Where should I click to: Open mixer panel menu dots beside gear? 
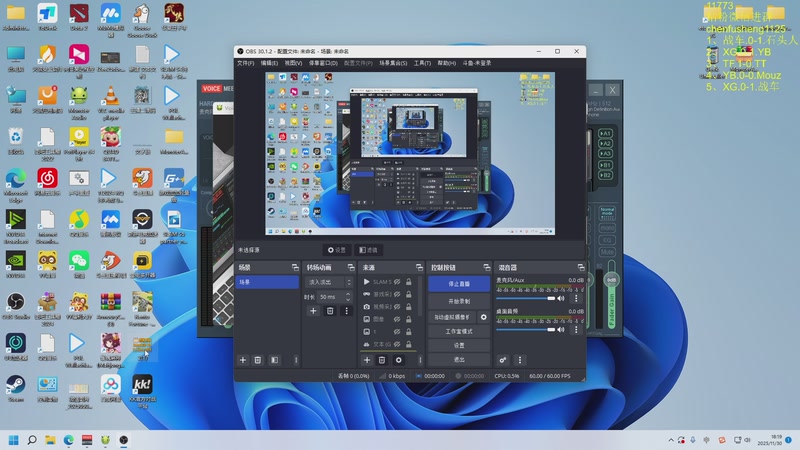pyautogui.click(x=519, y=360)
